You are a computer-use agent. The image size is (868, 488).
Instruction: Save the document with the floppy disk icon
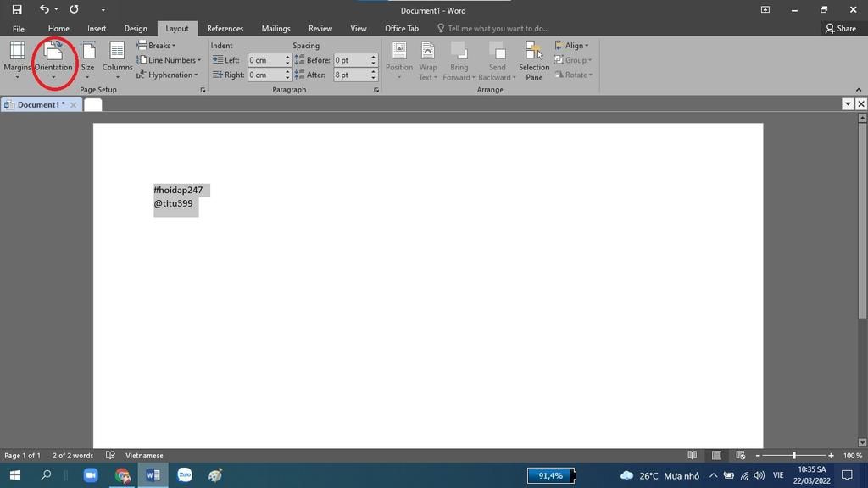coord(17,9)
